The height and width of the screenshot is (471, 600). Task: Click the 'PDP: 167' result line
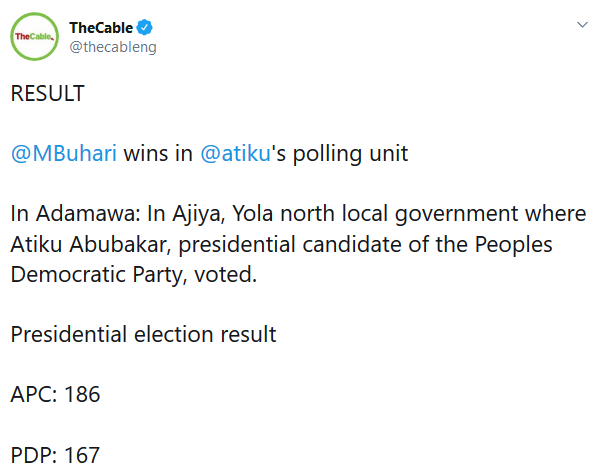coord(55,454)
